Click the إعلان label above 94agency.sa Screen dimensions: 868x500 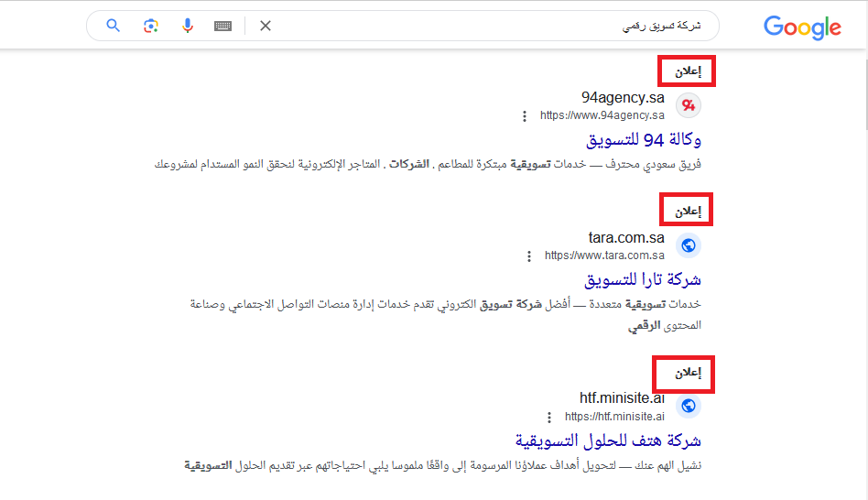pyautogui.click(x=688, y=71)
